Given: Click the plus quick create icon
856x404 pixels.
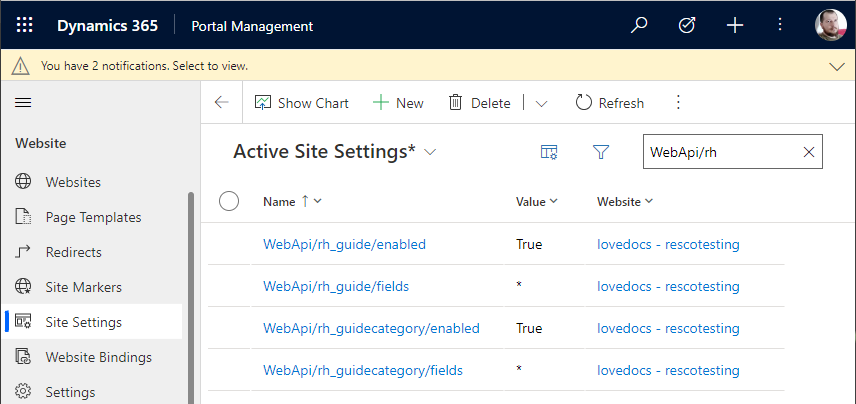Looking at the screenshot, I should [735, 26].
